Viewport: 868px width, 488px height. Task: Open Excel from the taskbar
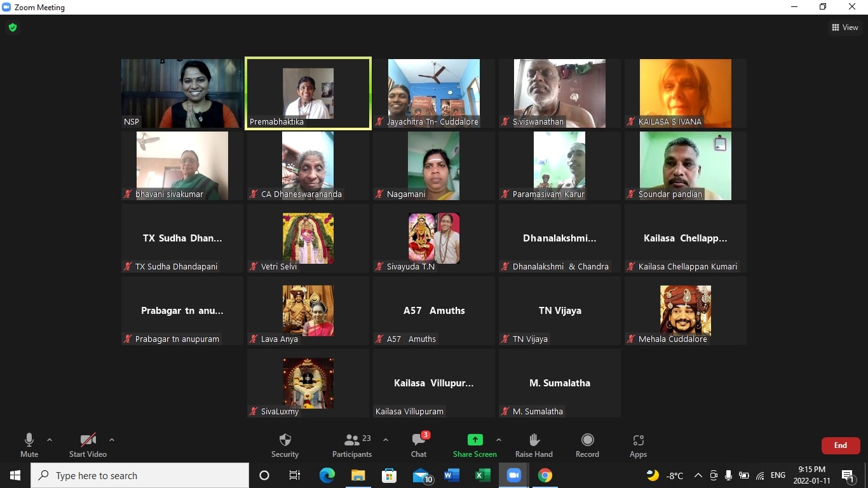click(x=482, y=475)
